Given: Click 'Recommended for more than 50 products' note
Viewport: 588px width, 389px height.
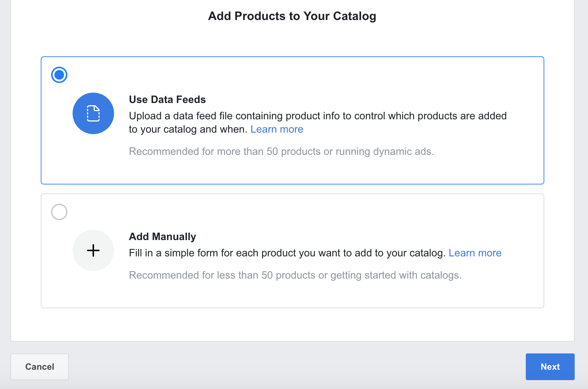Looking at the screenshot, I should 281,152.
